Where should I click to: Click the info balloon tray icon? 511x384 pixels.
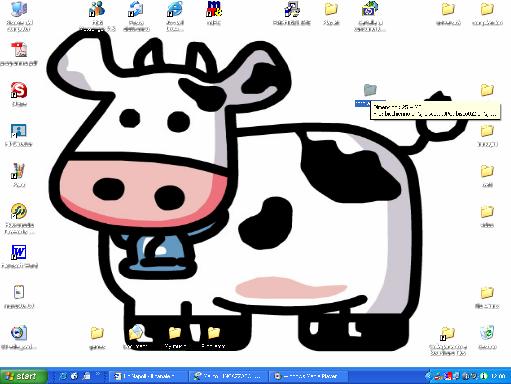click(x=484, y=376)
